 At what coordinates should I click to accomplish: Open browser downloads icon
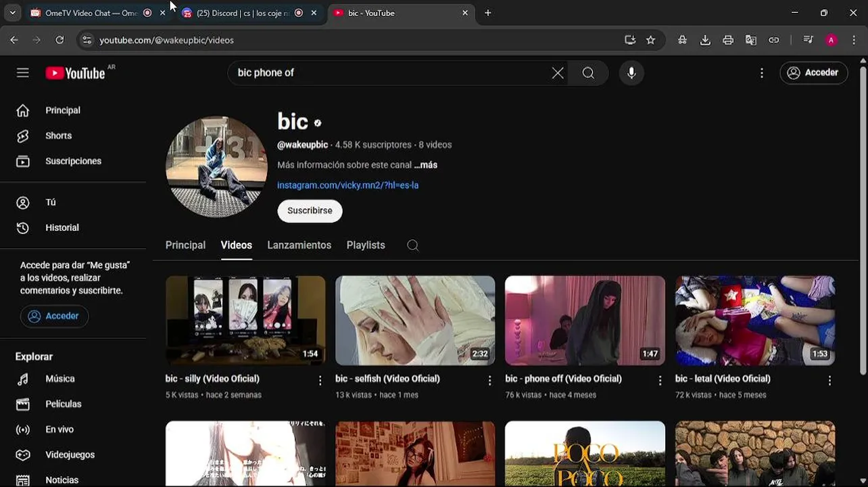(x=705, y=40)
